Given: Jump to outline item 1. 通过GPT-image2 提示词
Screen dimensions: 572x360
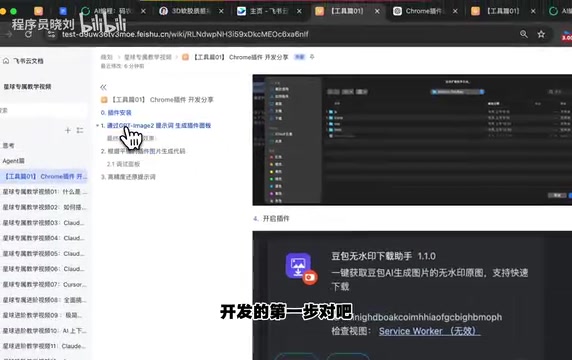Looking at the screenshot, I should (x=156, y=125).
